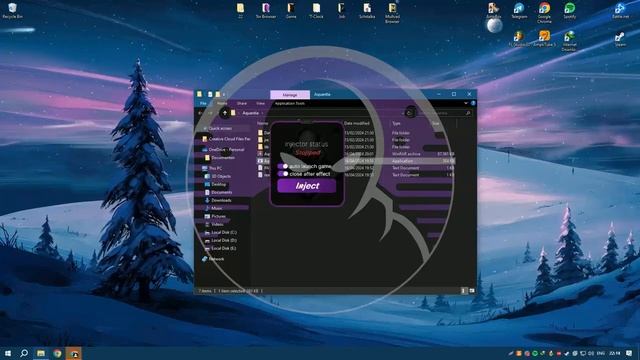Open the Battle.net desktop shortcut
Image resolution: width=640 pixels, height=360 pixels.
coord(620,11)
